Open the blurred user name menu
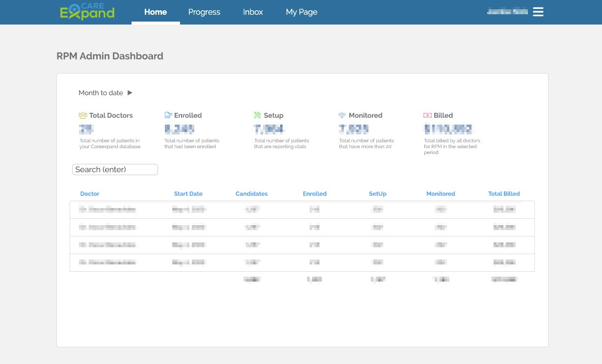Screen dimensions: 602x364 pos(507,12)
